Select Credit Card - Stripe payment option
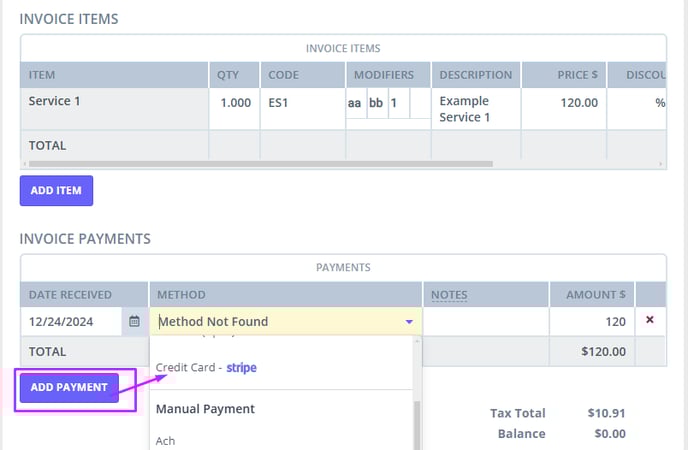This screenshot has width=688, height=450. [206, 367]
